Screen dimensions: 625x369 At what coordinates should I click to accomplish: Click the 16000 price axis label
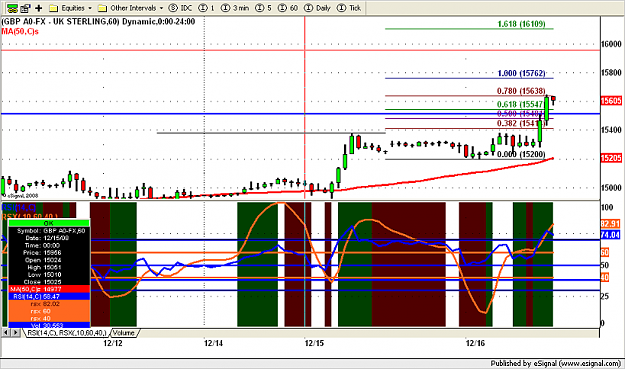click(611, 44)
